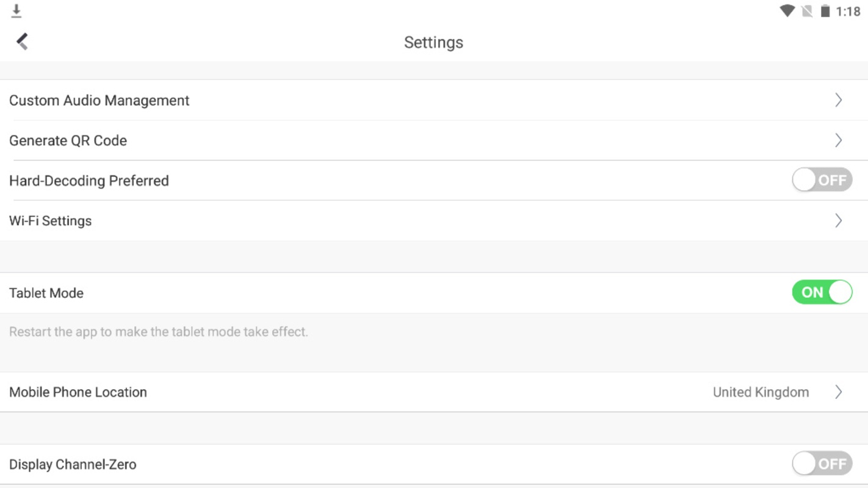Select the Generate QR Code entry
The height and width of the screenshot is (488, 868).
[x=434, y=140]
